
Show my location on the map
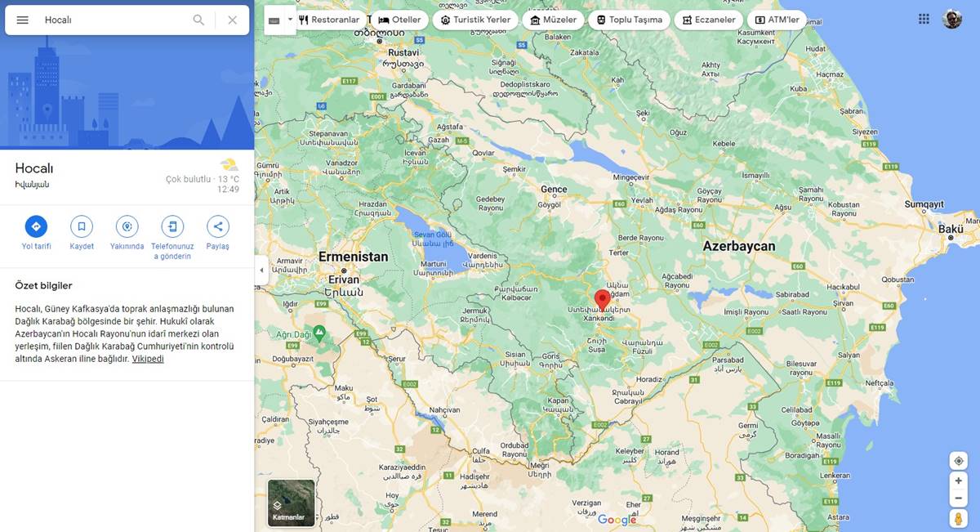coord(959,461)
